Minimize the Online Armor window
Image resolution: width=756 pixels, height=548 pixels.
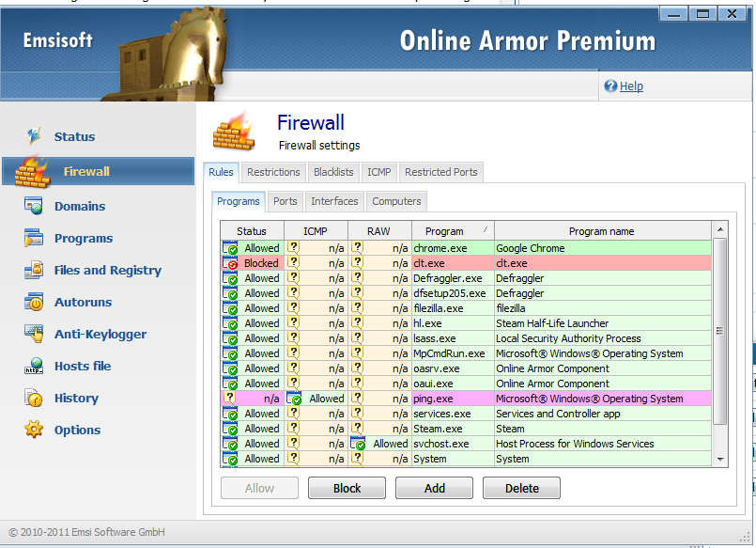coord(673,14)
